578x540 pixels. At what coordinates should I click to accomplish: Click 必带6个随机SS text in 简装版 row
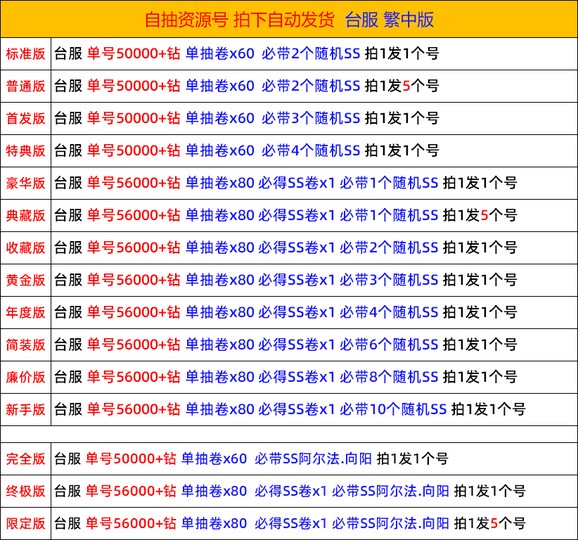(x=389, y=345)
